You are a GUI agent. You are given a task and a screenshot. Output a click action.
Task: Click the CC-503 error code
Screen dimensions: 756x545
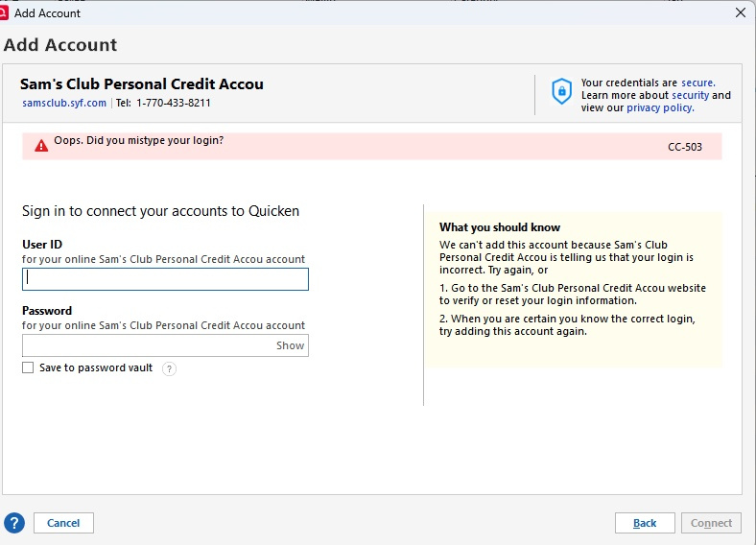point(685,148)
